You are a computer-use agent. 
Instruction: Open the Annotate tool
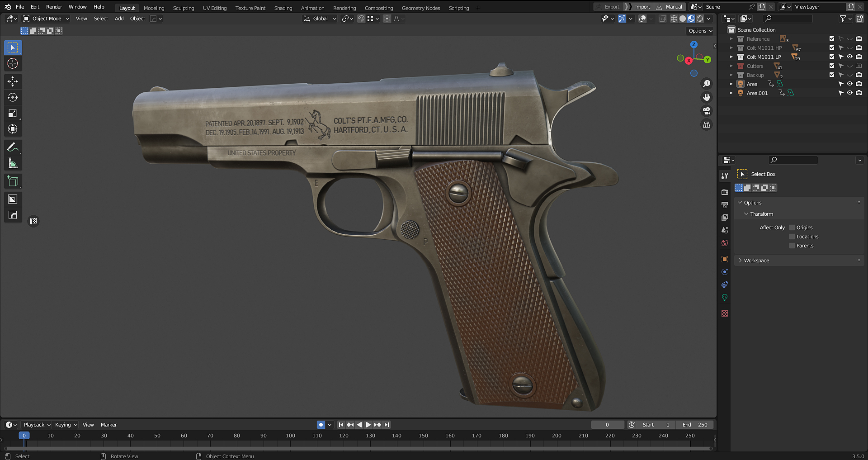point(13,147)
